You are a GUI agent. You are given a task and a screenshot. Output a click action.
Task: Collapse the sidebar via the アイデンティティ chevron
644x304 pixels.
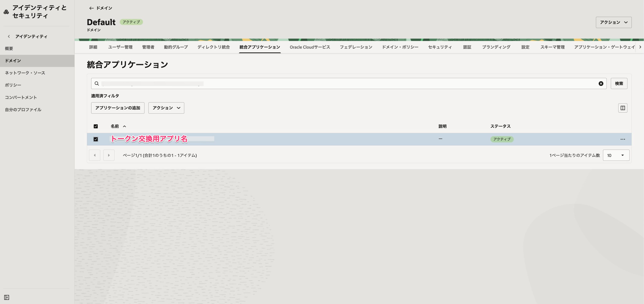(9, 36)
